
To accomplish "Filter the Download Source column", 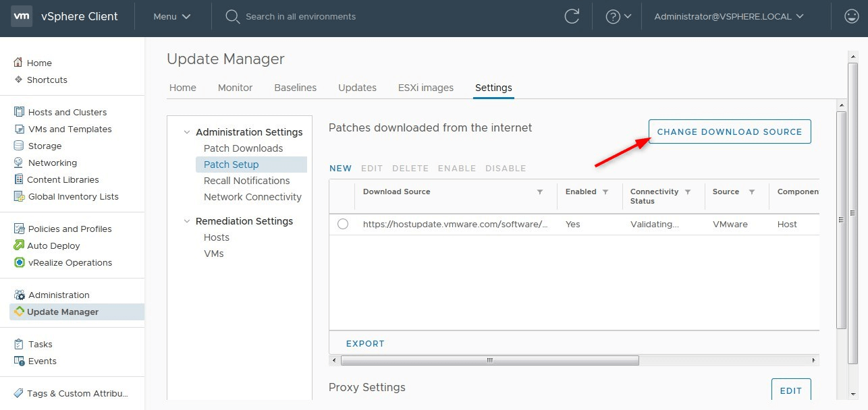I will (540, 192).
